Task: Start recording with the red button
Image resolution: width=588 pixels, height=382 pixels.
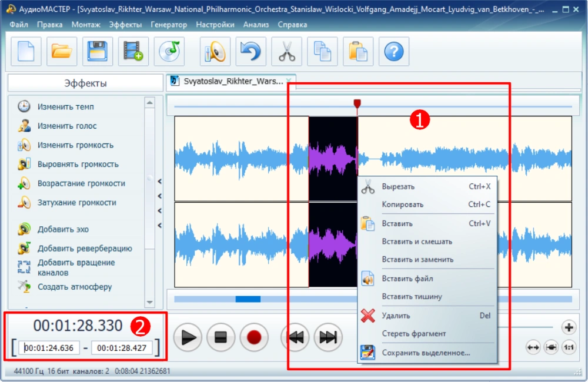Action: pyautogui.click(x=254, y=337)
